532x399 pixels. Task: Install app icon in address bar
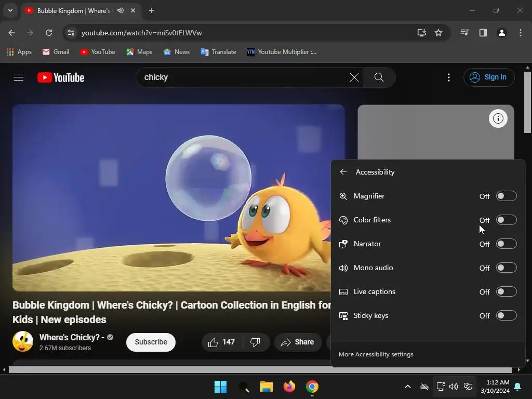click(x=421, y=33)
